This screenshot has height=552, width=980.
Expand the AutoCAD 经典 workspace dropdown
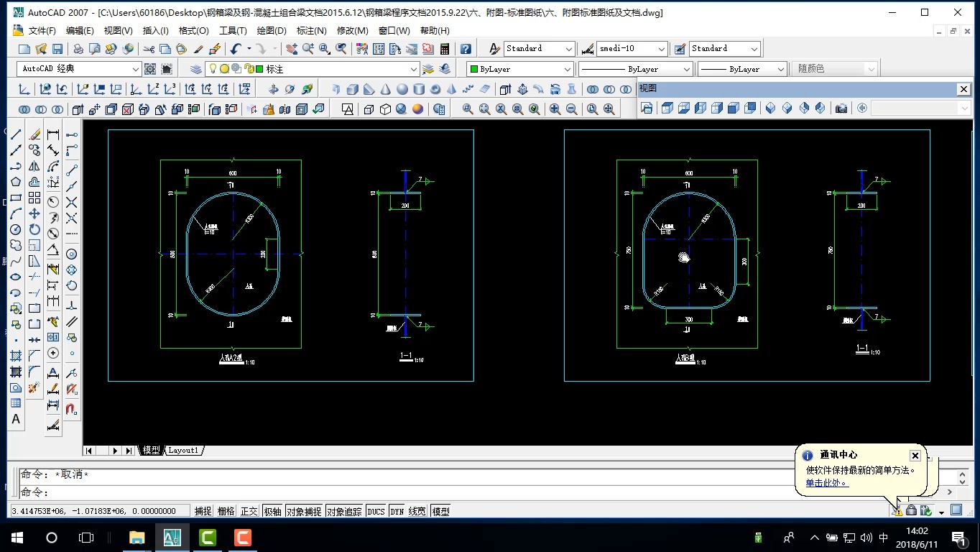[136, 69]
